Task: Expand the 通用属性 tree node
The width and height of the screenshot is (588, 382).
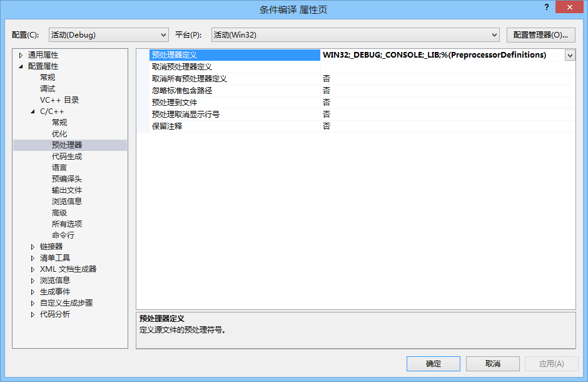Action: point(21,56)
